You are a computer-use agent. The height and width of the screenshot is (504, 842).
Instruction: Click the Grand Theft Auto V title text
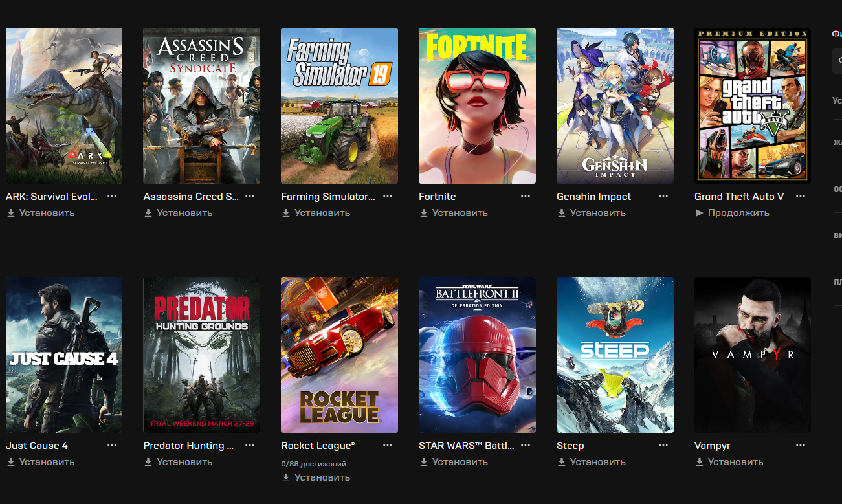pos(739,196)
